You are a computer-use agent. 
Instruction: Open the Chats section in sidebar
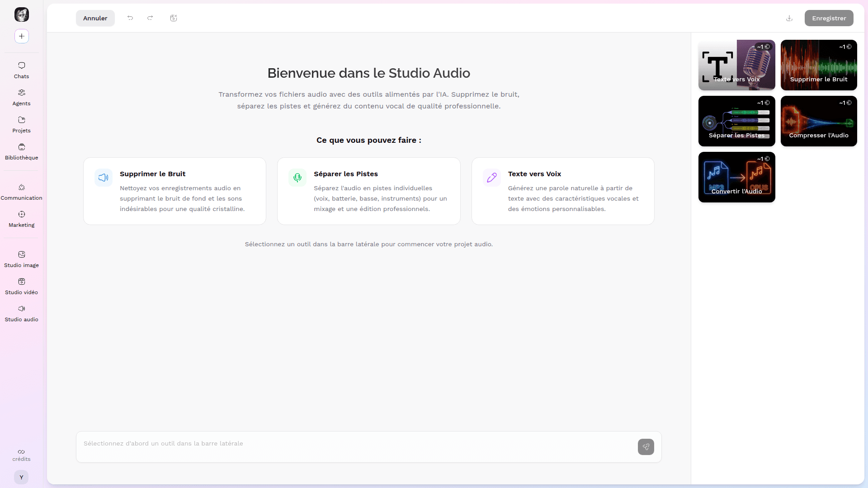click(21, 70)
